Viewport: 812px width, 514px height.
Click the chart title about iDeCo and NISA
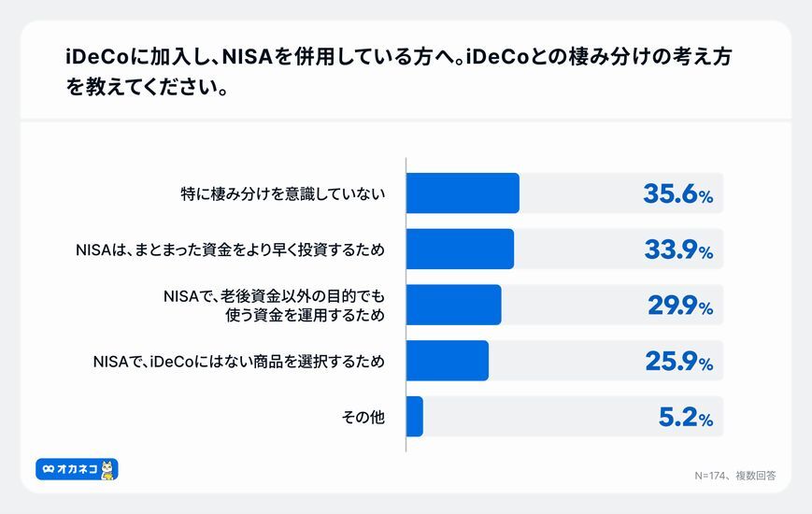click(397, 71)
